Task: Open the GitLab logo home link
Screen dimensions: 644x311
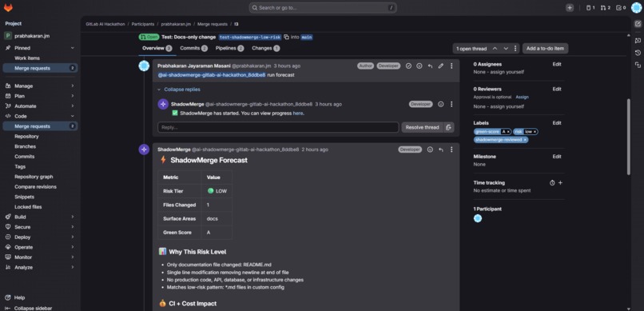Action: pos(8,7)
